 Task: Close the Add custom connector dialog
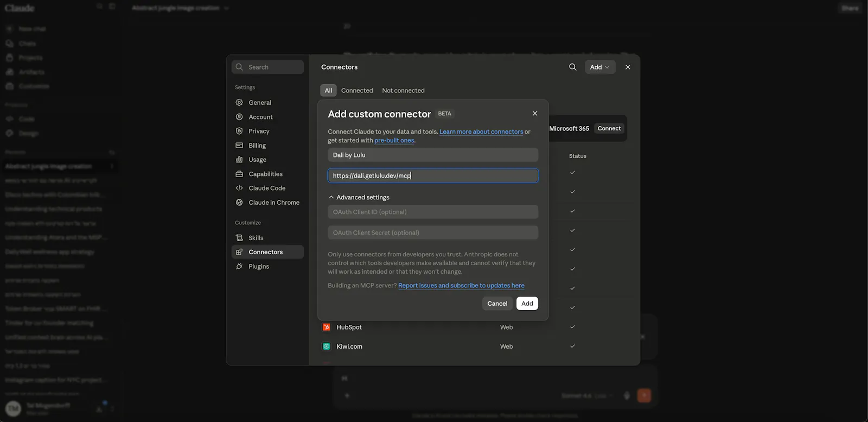pos(535,114)
